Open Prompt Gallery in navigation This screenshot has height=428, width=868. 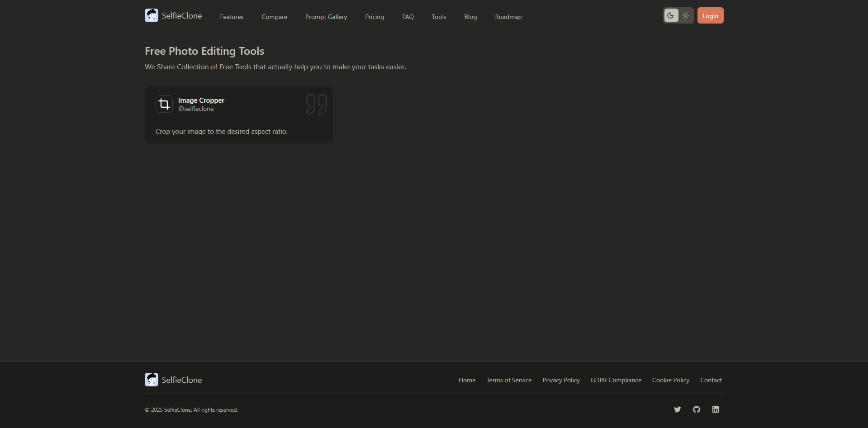click(x=326, y=17)
